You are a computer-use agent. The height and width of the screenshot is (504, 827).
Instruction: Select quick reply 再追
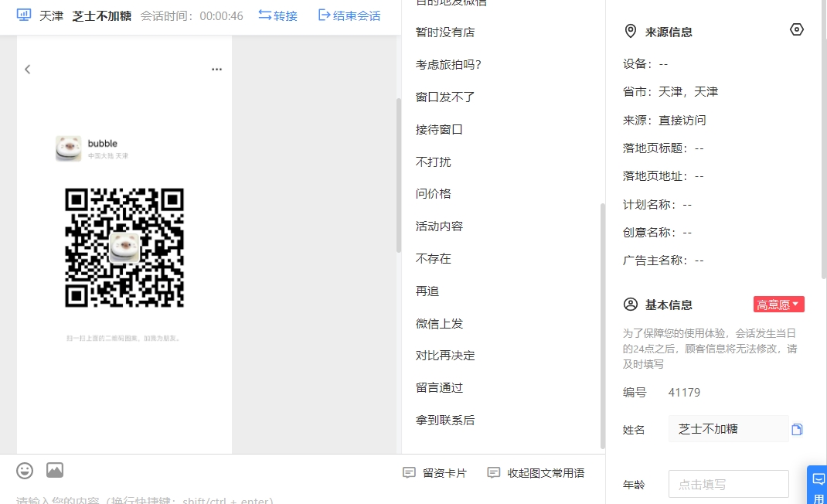pyautogui.click(x=427, y=291)
